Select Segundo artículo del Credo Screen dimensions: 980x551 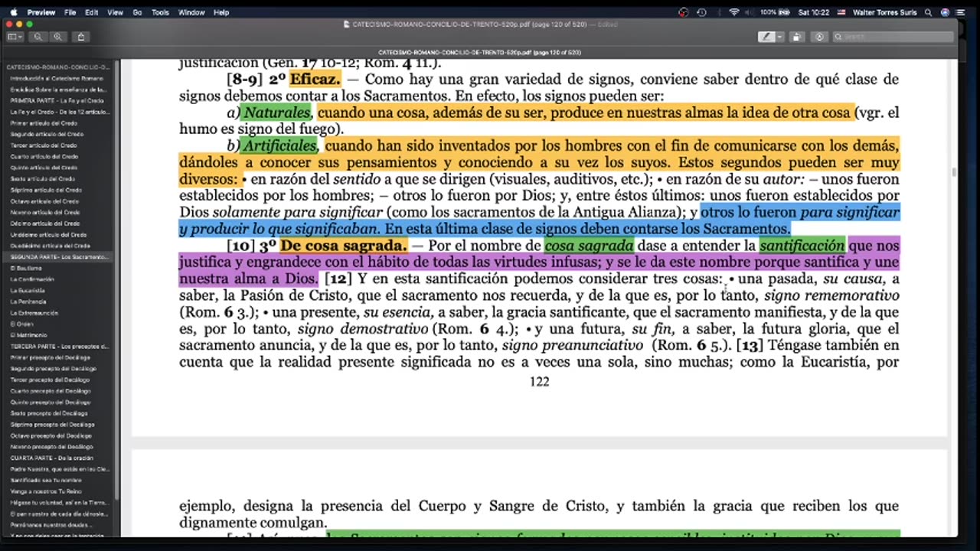pyautogui.click(x=45, y=134)
